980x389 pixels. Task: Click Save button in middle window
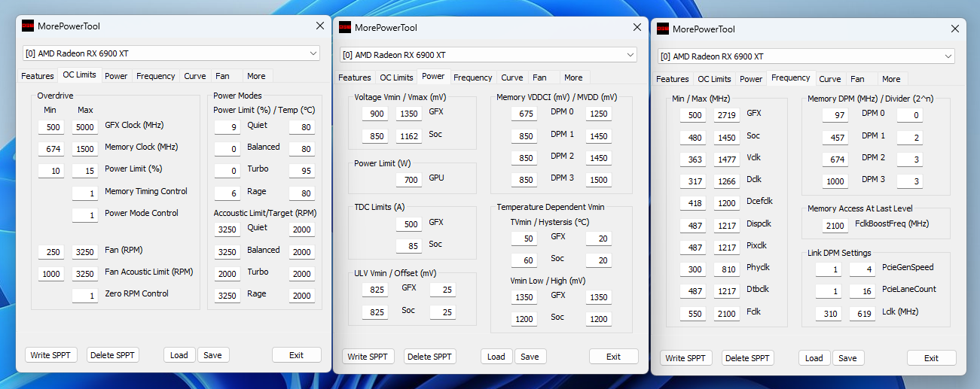(x=530, y=357)
